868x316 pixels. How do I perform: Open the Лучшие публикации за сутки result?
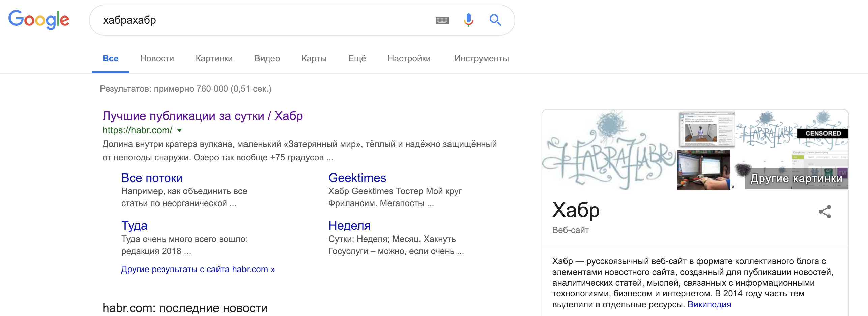click(x=202, y=116)
